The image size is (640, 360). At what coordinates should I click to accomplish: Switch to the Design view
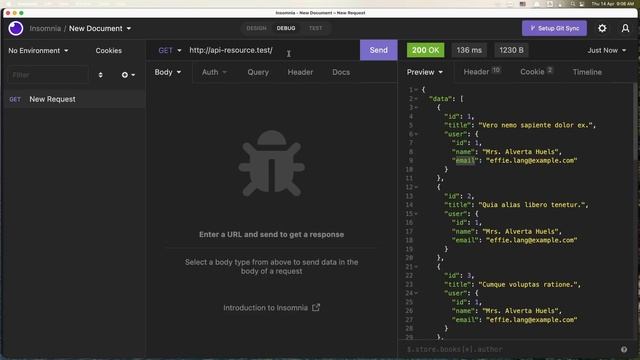pyautogui.click(x=256, y=28)
